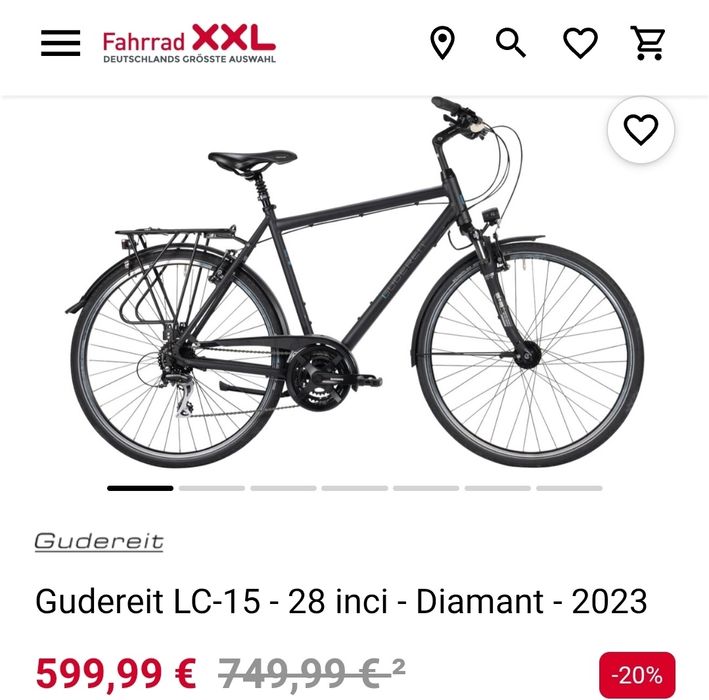Screen dimensions: 709x700
Task: Jump to third product image indicator
Action: click(x=283, y=488)
